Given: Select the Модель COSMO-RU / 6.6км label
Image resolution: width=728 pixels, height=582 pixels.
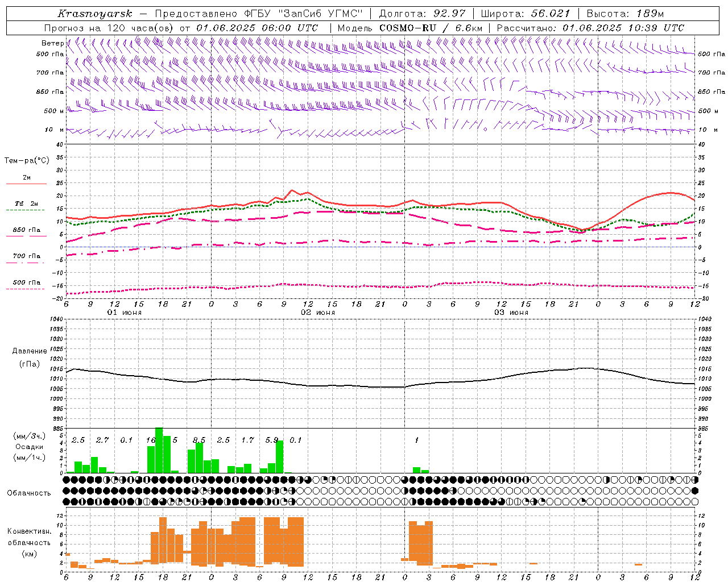Looking at the screenshot, I should click(410, 28).
